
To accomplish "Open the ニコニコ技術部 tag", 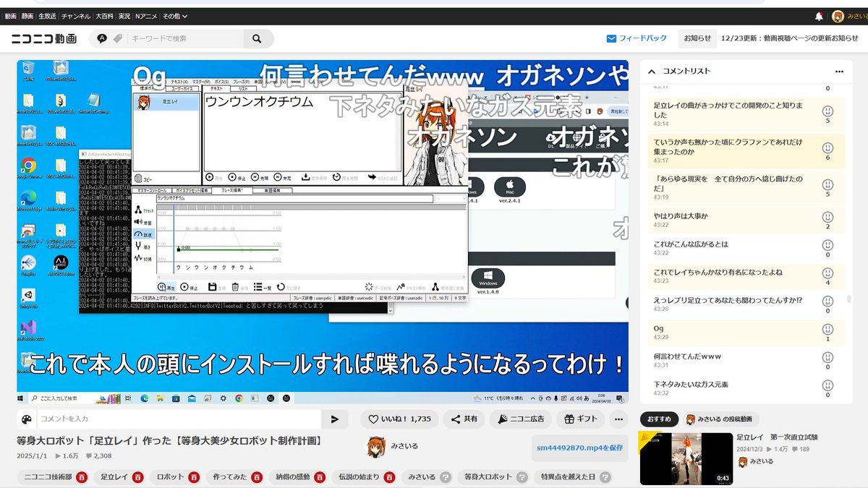I will point(48,477).
